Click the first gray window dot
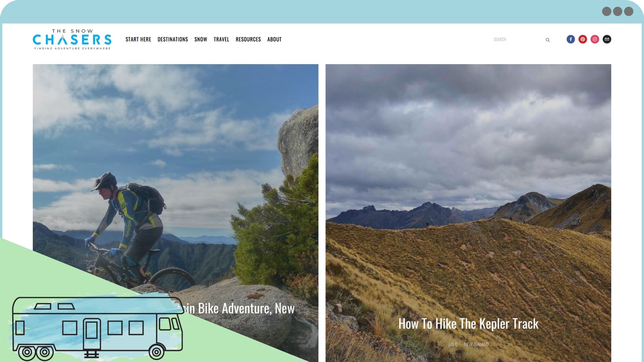This screenshot has height=362, width=644. pyautogui.click(x=607, y=11)
